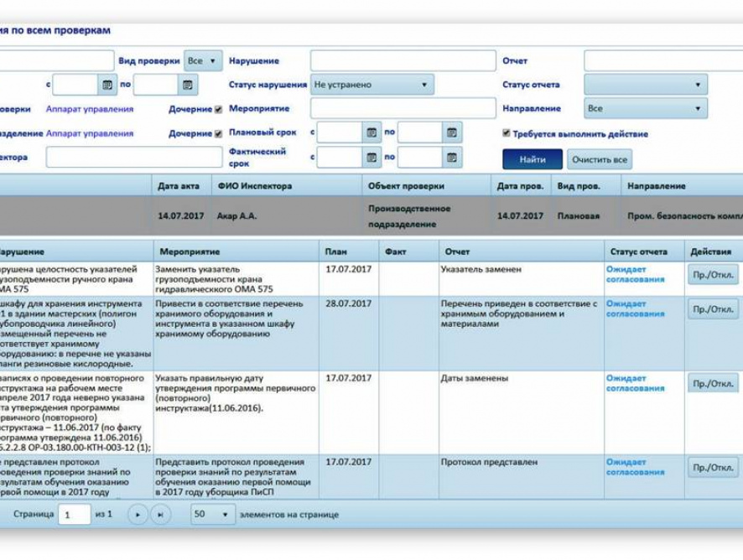The image size is (743, 560).
Task: Click Пр./Откл. for 'Протокол представлен' row
Action: click(x=713, y=468)
